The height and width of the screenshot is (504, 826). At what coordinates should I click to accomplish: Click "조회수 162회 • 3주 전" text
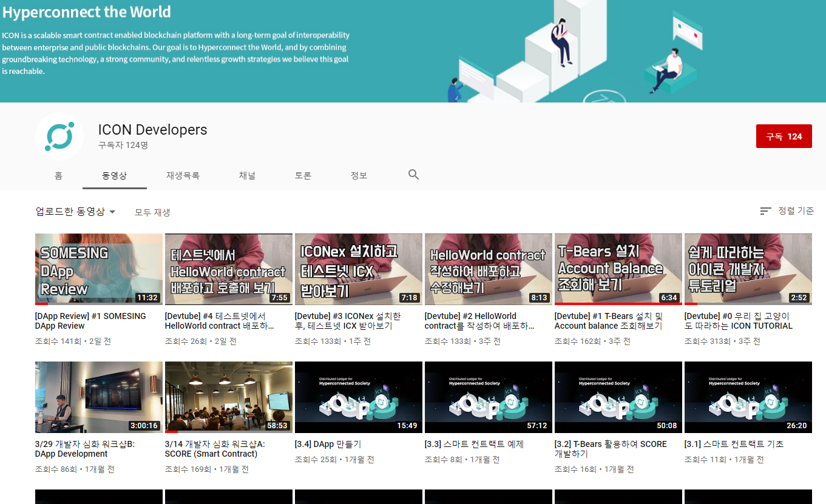pyautogui.click(x=592, y=341)
